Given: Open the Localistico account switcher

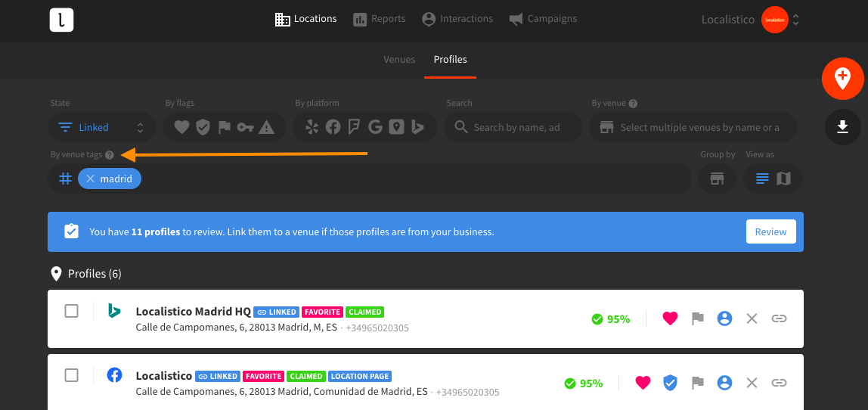Looking at the screenshot, I should coord(795,20).
